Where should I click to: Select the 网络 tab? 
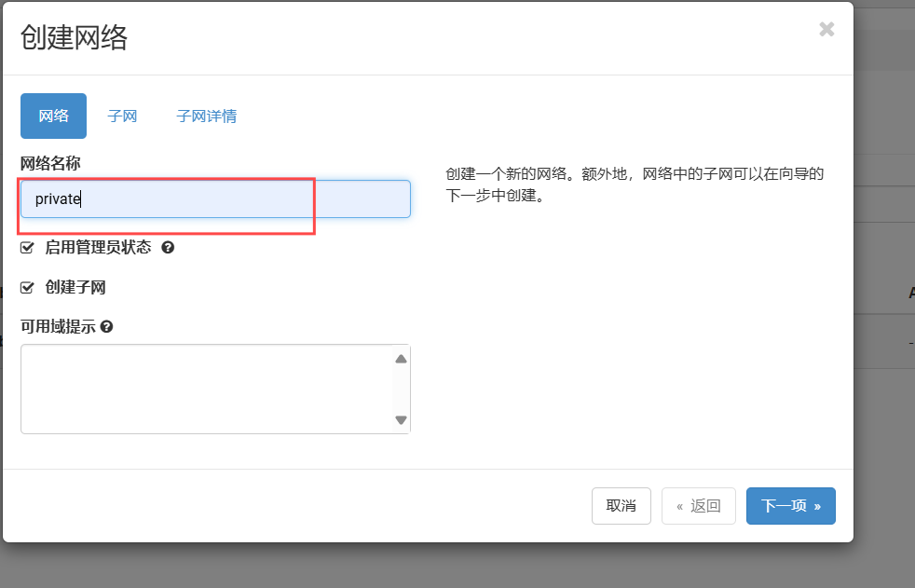click(x=53, y=116)
